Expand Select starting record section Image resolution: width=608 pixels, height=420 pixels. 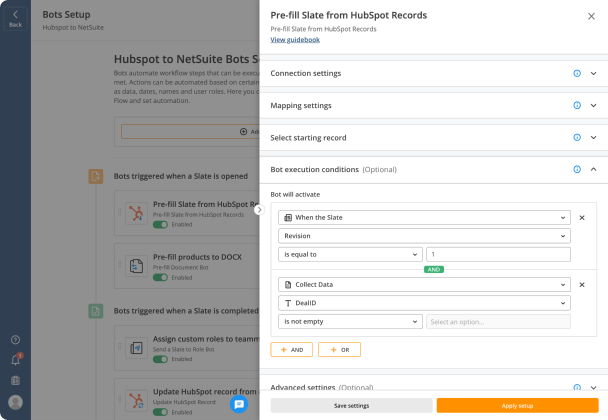(593, 137)
